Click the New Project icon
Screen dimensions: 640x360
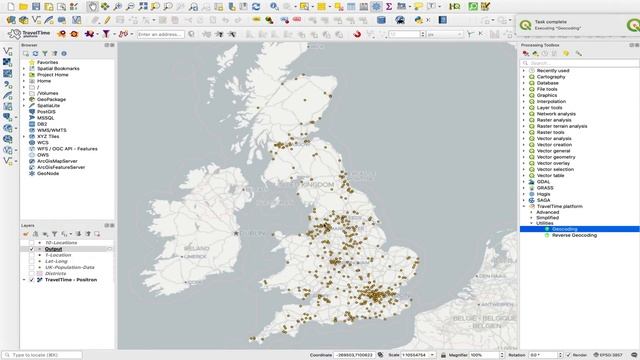point(11,7)
